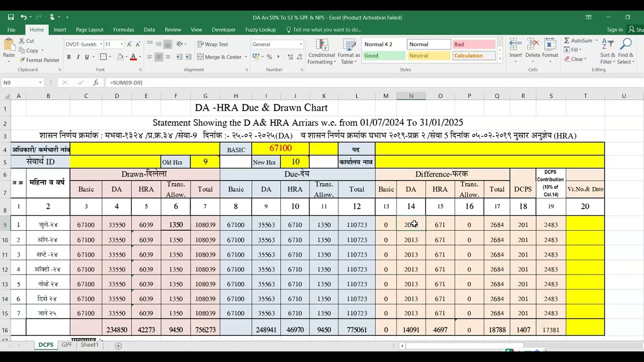Toggle bottom vertical alignment
Image resolution: width=644 pixels, height=362 pixels.
(x=168, y=44)
